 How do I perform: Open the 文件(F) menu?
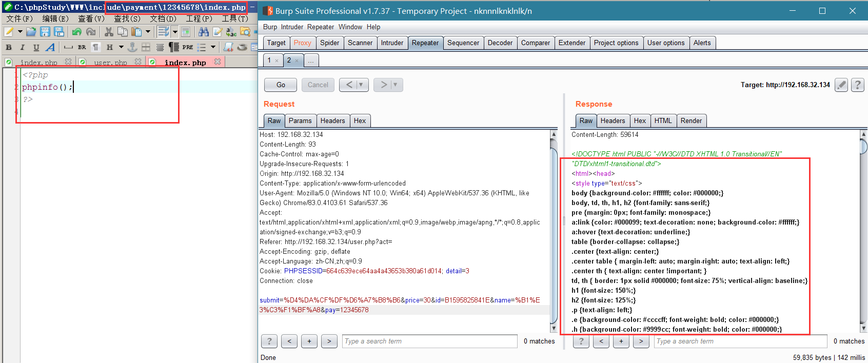[19, 18]
